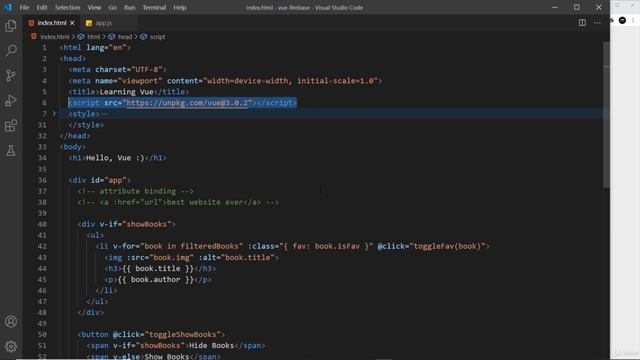Image resolution: width=640 pixels, height=360 pixels.
Task: Click the html lang="en" line
Action: click(x=95, y=48)
